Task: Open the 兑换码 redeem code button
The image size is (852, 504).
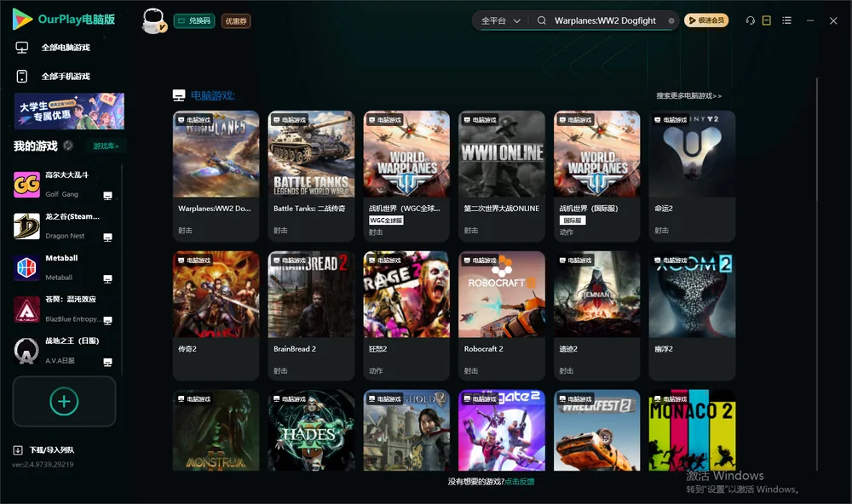Action: (x=194, y=21)
